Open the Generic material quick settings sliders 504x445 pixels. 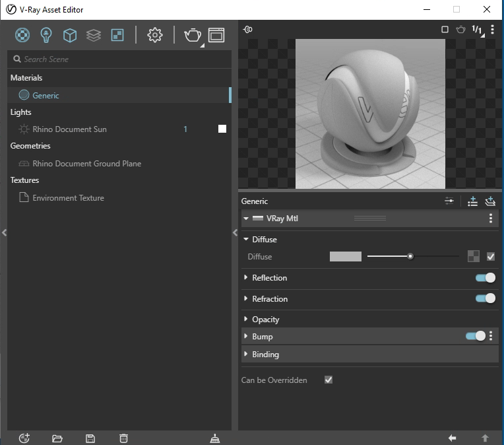coord(449,201)
